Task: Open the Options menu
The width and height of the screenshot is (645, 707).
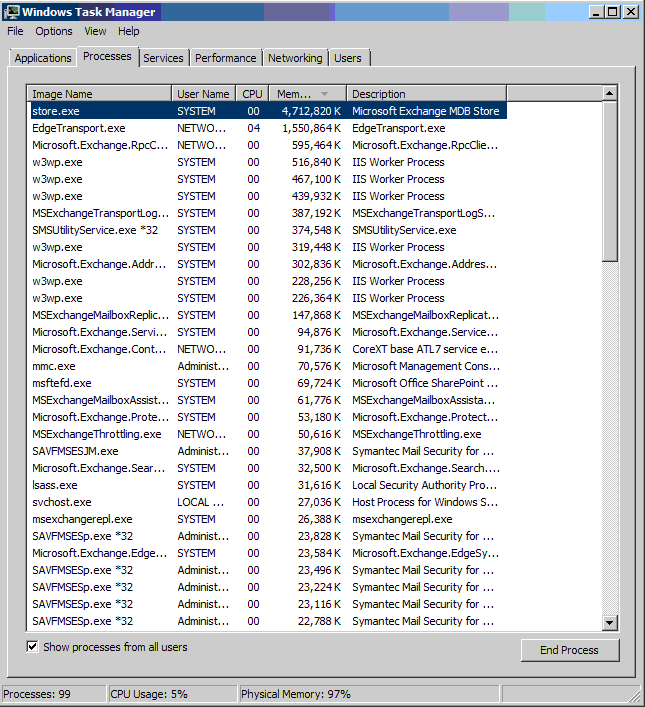Action: (x=54, y=31)
